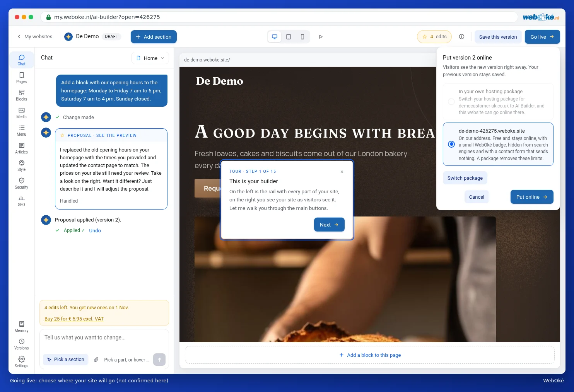Click the Go live button
This screenshot has width=574, height=392.
tap(542, 37)
